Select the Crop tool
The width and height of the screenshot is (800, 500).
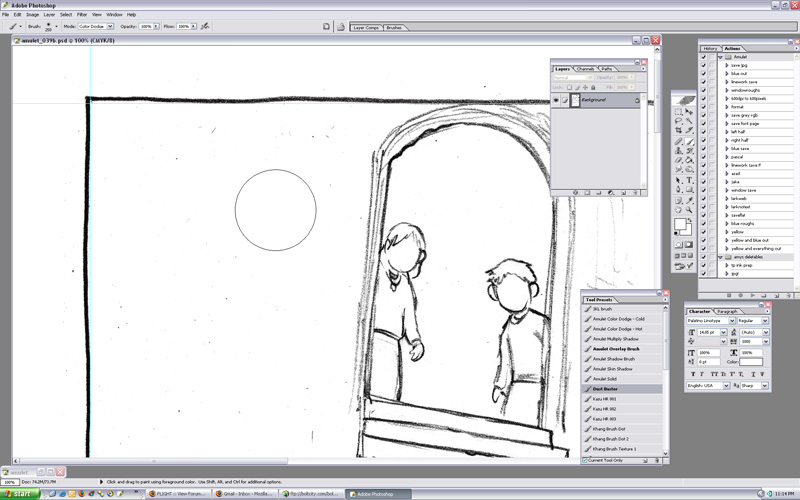(678, 131)
